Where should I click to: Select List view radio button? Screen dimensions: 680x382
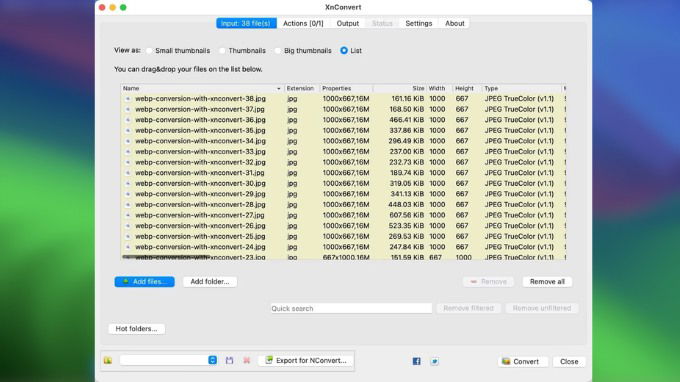(x=344, y=51)
